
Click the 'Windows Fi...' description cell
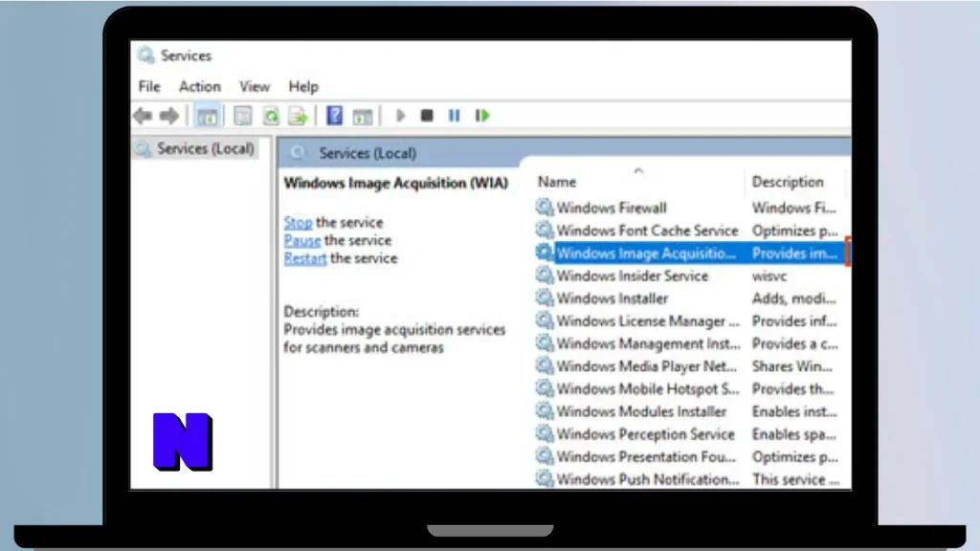[x=793, y=208]
